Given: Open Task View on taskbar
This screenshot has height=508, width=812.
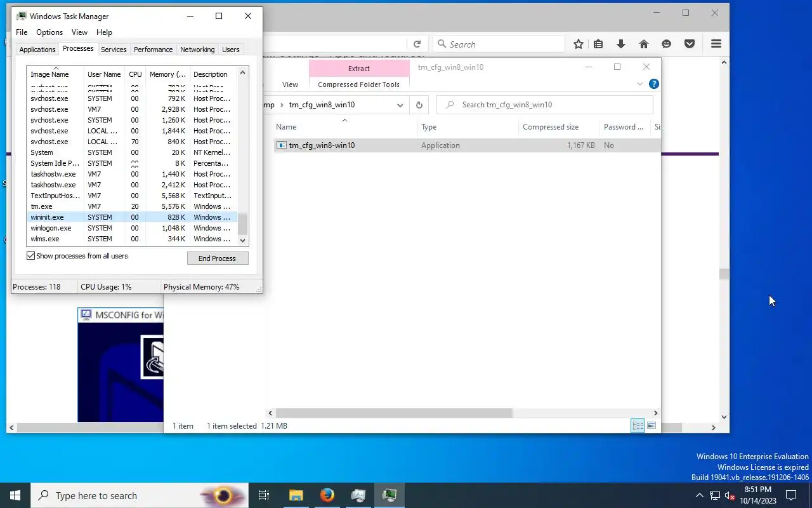Looking at the screenshot, I should click(x=264, y=495).
